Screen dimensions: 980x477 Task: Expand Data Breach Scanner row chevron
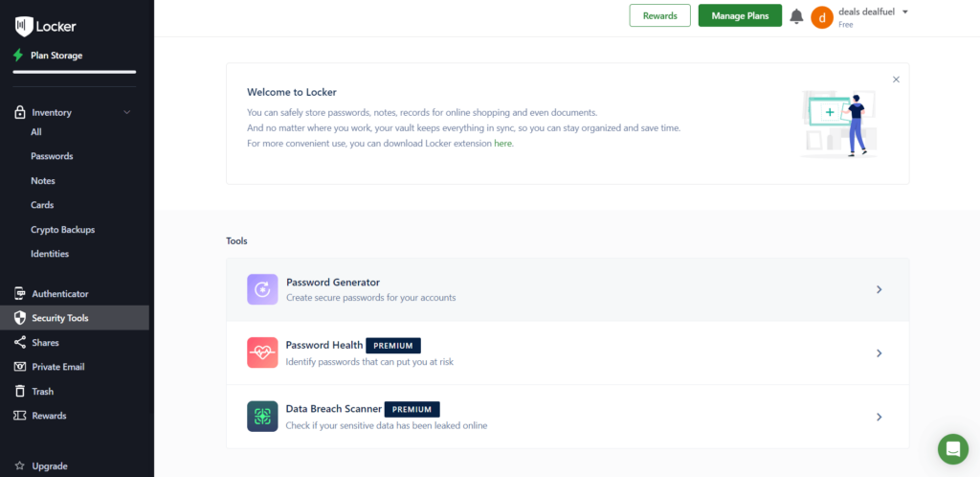pos(879,417)
